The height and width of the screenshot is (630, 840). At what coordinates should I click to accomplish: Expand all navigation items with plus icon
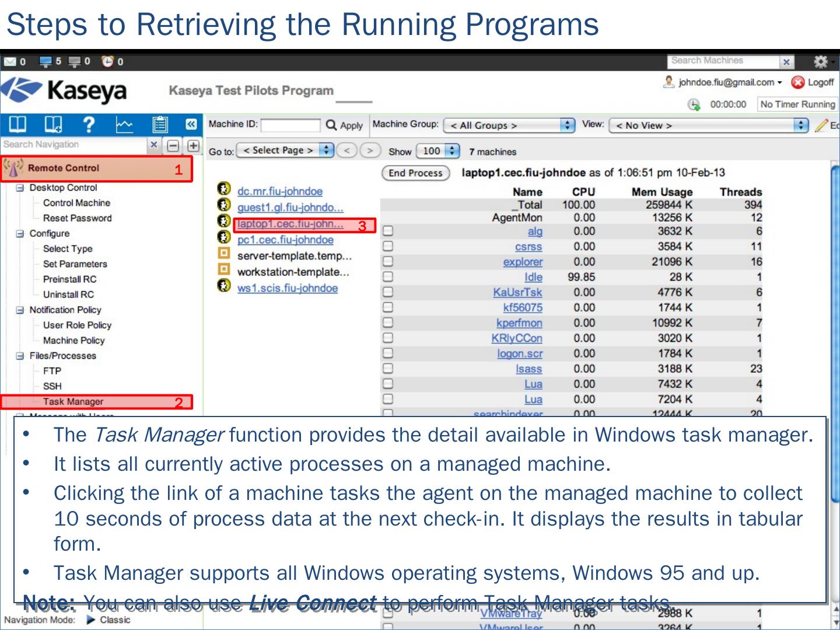coord(193,146)
